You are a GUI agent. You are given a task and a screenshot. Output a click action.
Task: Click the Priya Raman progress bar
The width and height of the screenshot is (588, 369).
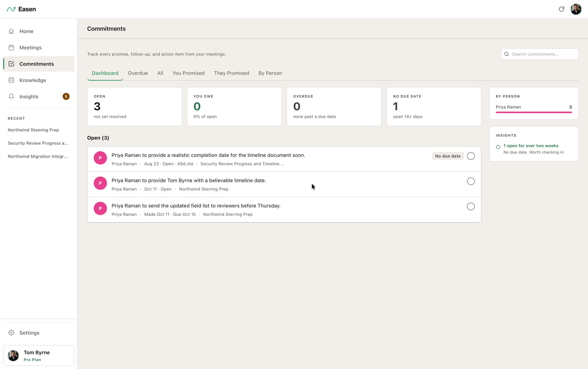[534, 112]
